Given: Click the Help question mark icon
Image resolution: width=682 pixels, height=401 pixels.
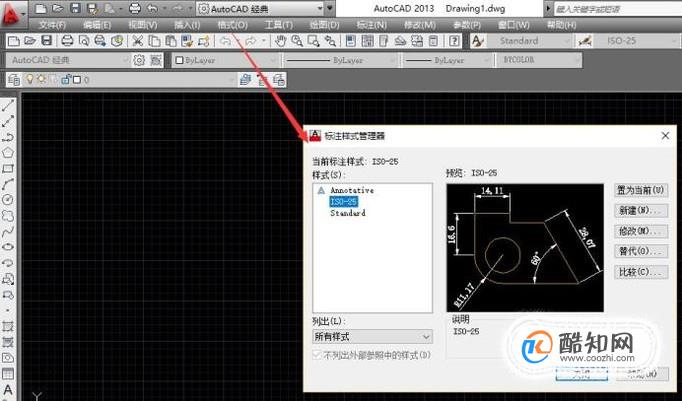Looking at the screenshot, I should click(x=454, y=41).
